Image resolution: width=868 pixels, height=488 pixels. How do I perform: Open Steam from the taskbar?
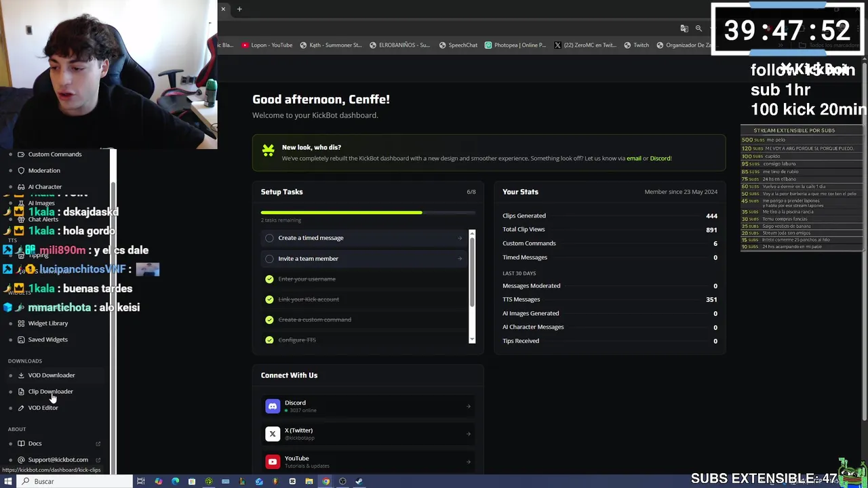359,481
